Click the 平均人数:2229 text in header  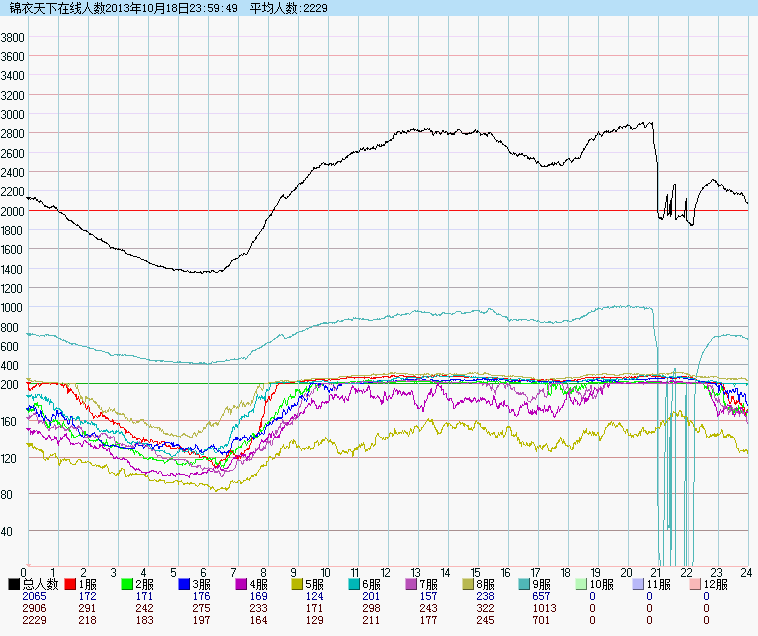point(283,8)
